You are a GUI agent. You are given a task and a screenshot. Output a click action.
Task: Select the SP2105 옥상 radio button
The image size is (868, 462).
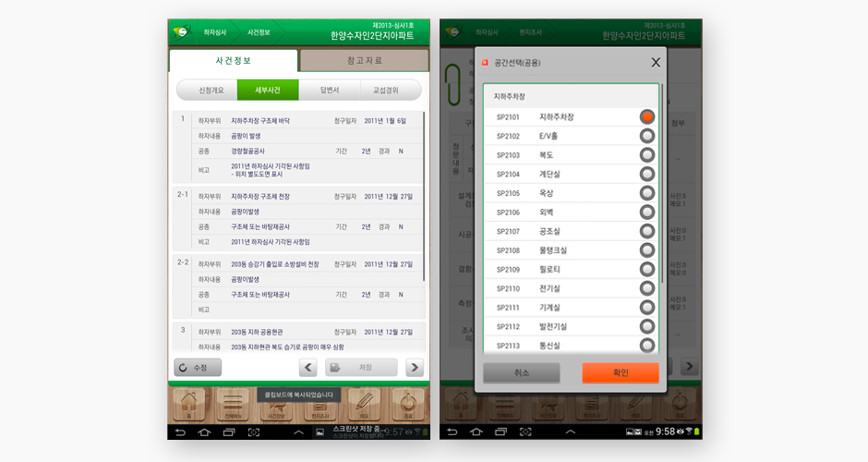(647, 193)
